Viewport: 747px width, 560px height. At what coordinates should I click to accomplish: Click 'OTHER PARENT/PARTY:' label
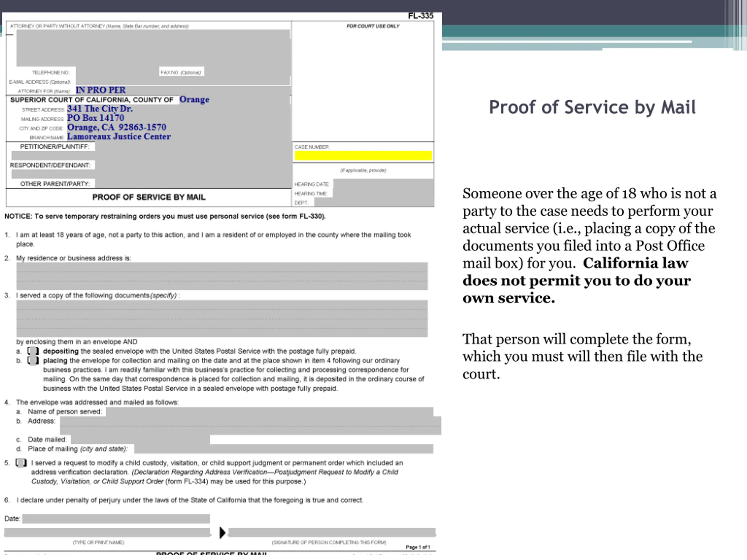click(55, 184)
